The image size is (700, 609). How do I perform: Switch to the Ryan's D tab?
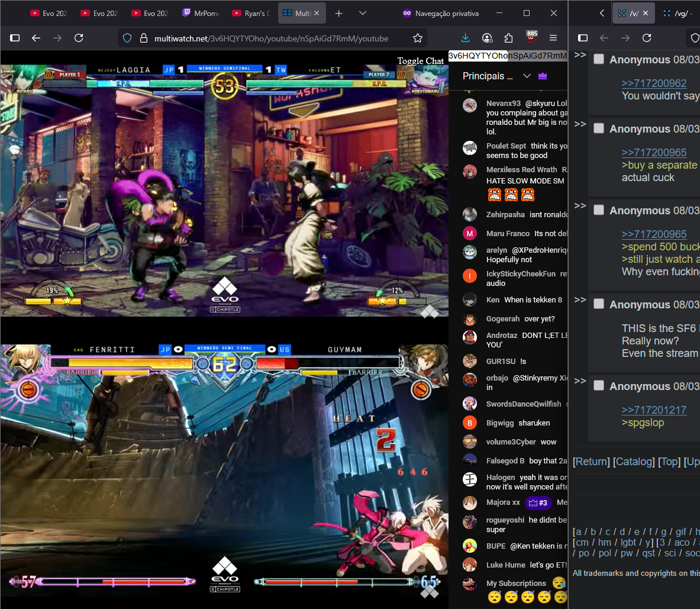[252, 14]
